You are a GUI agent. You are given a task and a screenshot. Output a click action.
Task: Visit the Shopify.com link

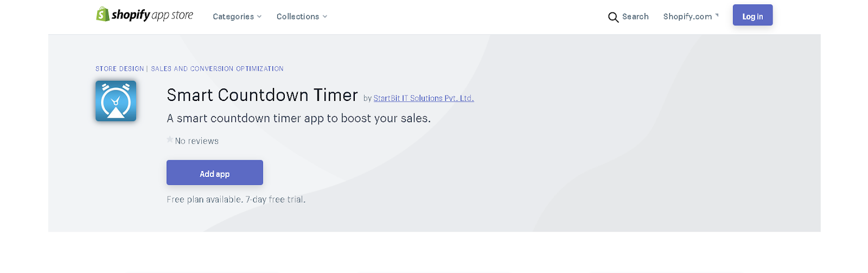point(687,17)
